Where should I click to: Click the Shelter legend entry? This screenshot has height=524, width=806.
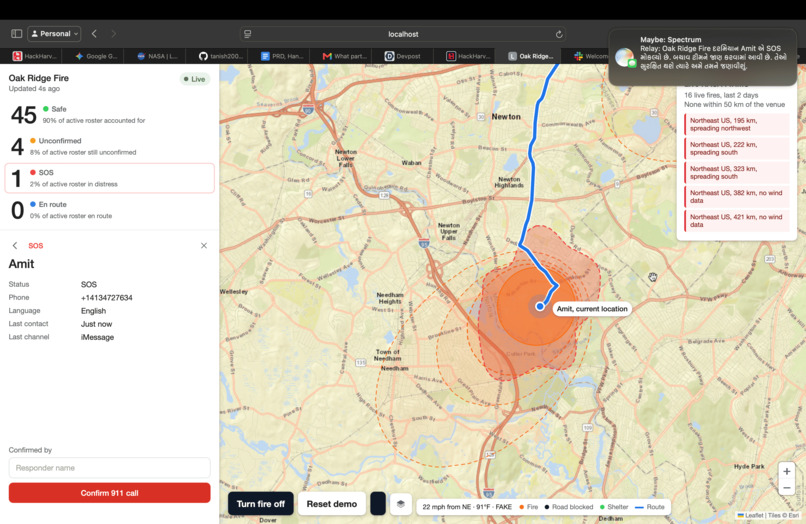pos(614,507)
